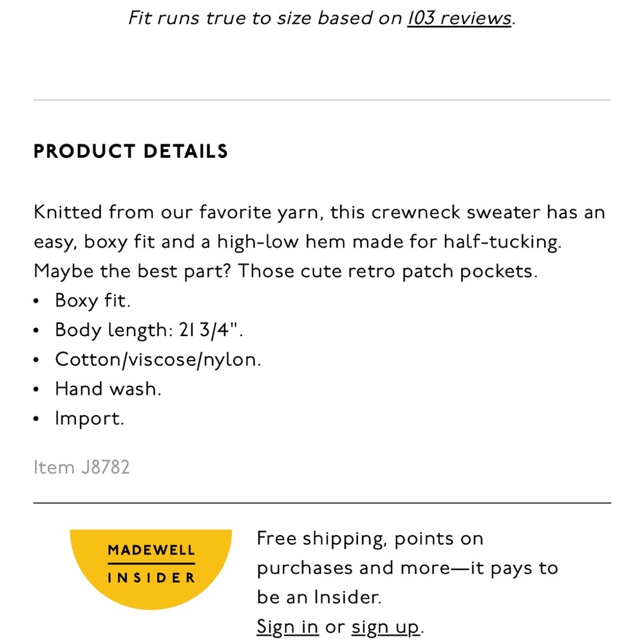Screen dimensions: 644x644
Task: Click the divider line above the Insider section
Action: point(322,502)
